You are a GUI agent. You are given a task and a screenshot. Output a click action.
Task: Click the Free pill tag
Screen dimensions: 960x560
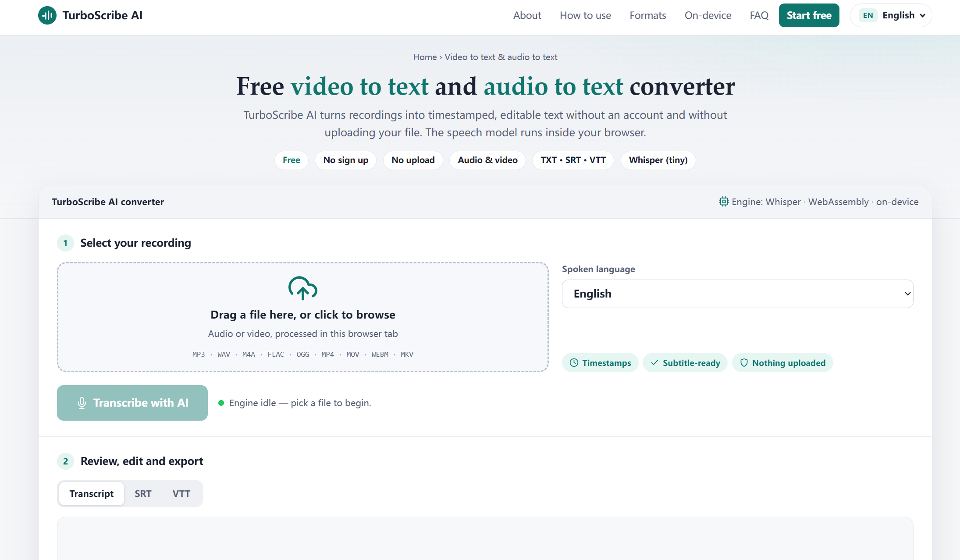[x=292, y=160]
